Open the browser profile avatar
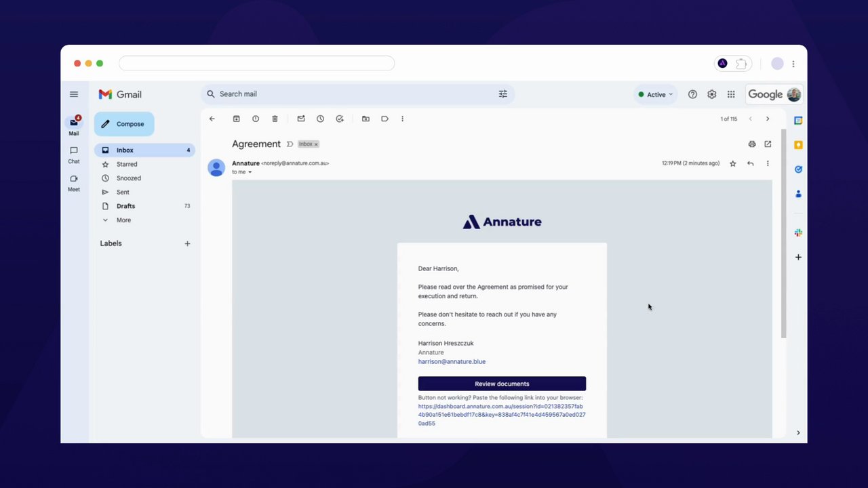Image resolution: width=868 pixels, height=488 pixels. coord(777,63)
